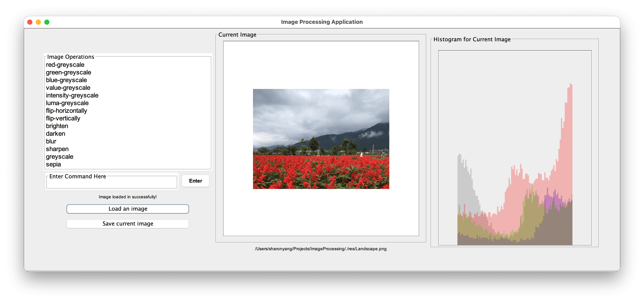Choose luma-greyscale list item
The width and height of the screenshot is (644, 303).
128,103
